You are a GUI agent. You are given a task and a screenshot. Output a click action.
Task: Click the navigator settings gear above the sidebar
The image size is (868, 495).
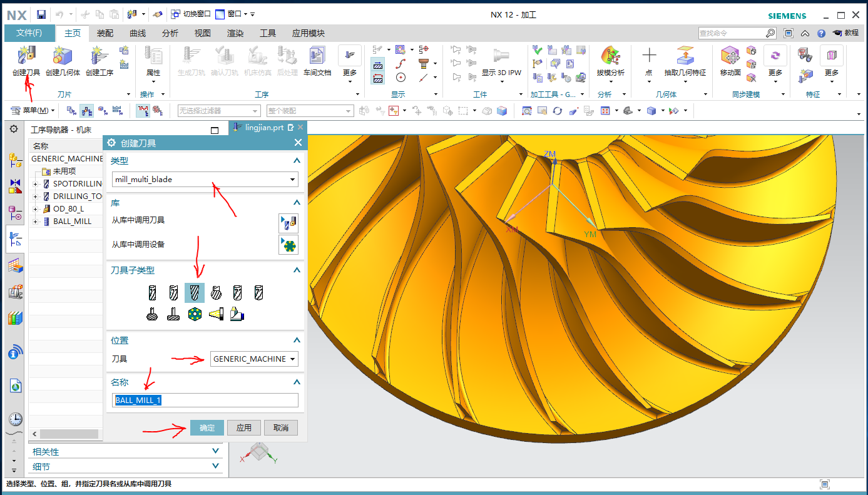pos(14,129)
